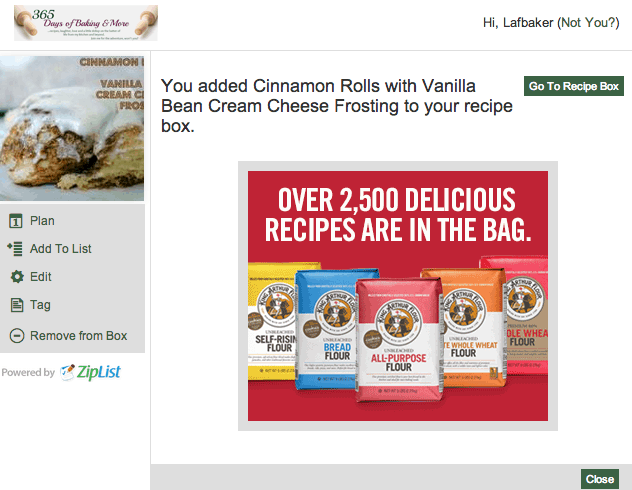
Task: Choose the Tag option text
Action: point(40,305)
